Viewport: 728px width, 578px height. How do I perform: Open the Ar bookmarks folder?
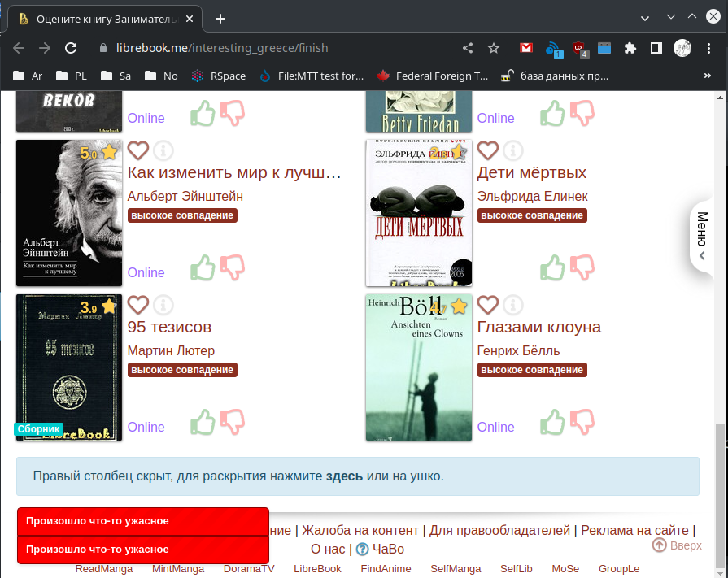(28, 76)
